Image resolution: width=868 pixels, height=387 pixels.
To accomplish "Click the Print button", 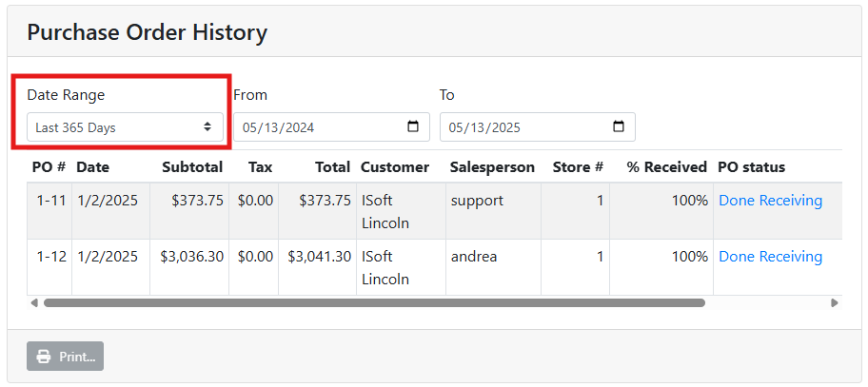I will point(66,357).
